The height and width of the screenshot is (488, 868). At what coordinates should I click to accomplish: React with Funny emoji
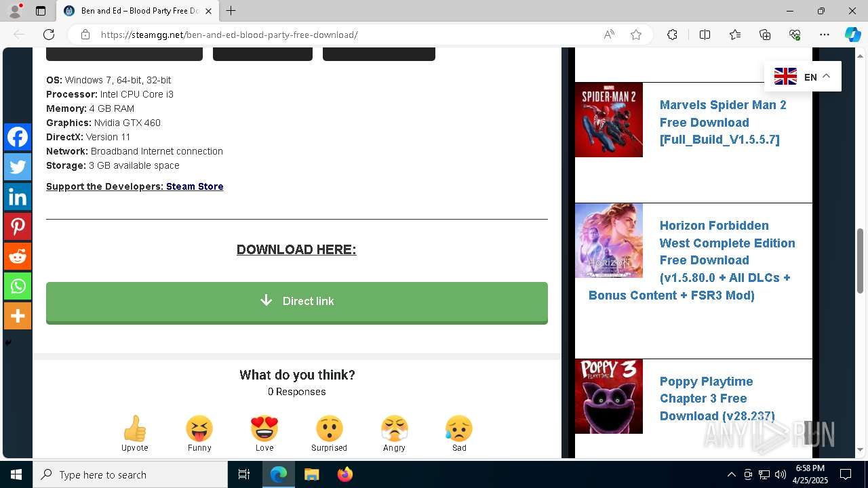199,429
